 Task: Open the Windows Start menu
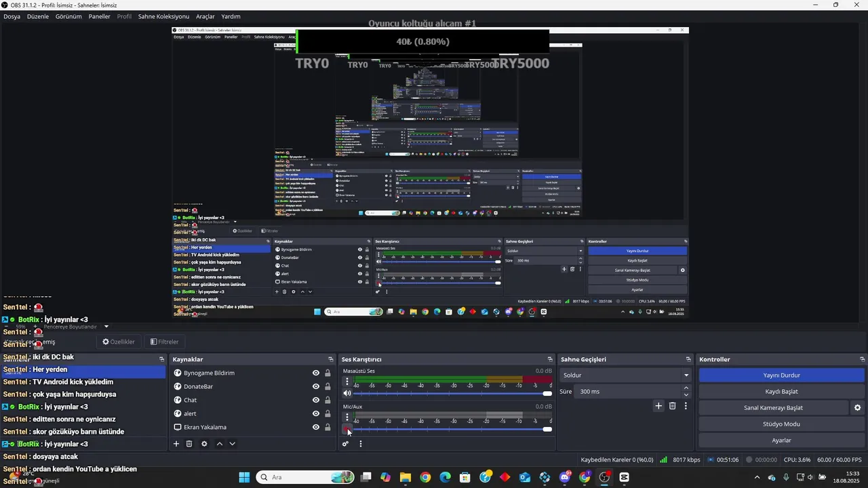(x=244, y=477)
